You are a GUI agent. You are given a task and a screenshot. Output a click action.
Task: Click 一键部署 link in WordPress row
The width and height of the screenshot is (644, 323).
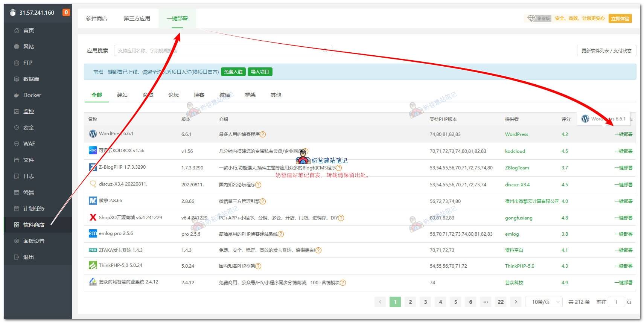pyautogui.click(x=624, y=134)
